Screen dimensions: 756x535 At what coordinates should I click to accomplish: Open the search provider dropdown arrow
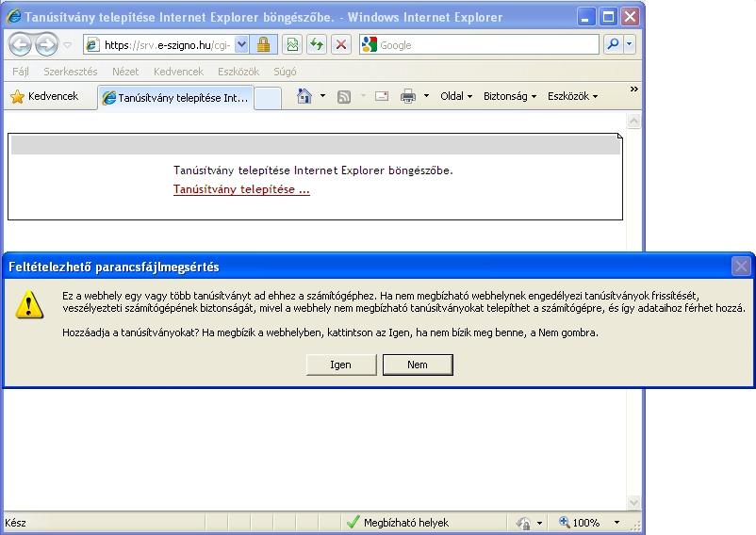(x=629, y=45)
